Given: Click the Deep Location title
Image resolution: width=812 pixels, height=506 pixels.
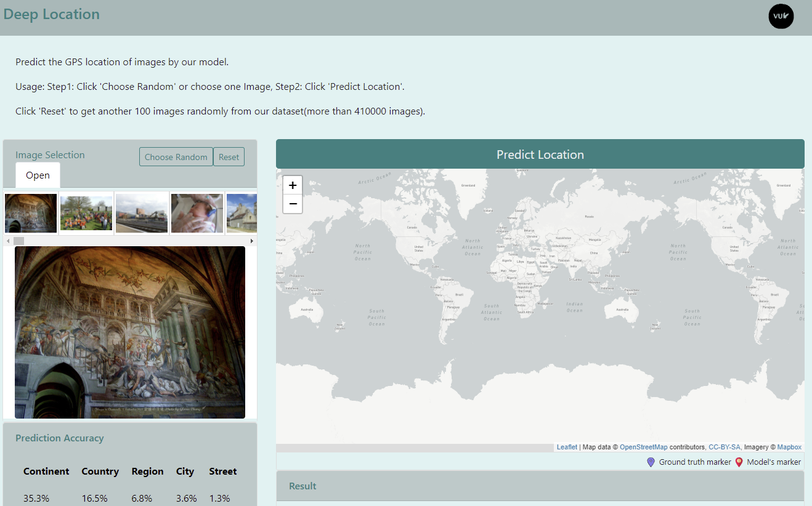Looking at the screenshot, I should (x=52, y=14).
